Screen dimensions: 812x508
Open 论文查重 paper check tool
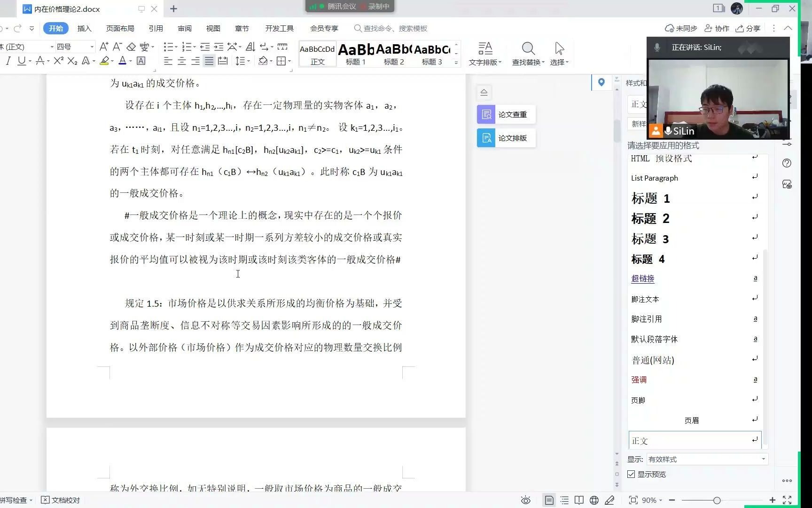pyautogui.click(x=506, y=114)
